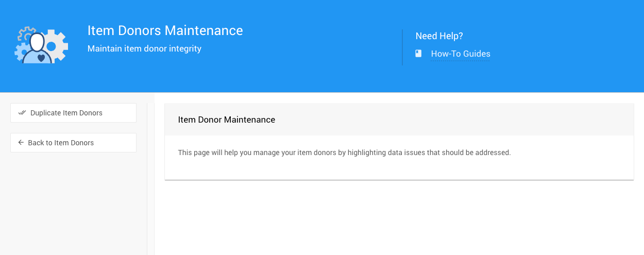
Task: Click the panel description about data issues
Action: click(x=344, y=152)
